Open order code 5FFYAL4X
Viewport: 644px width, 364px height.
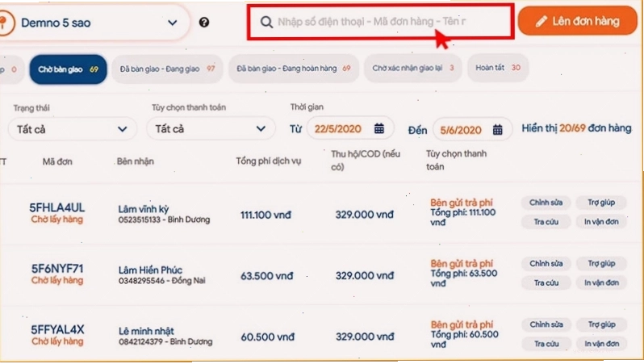click(x=57, y=329)
